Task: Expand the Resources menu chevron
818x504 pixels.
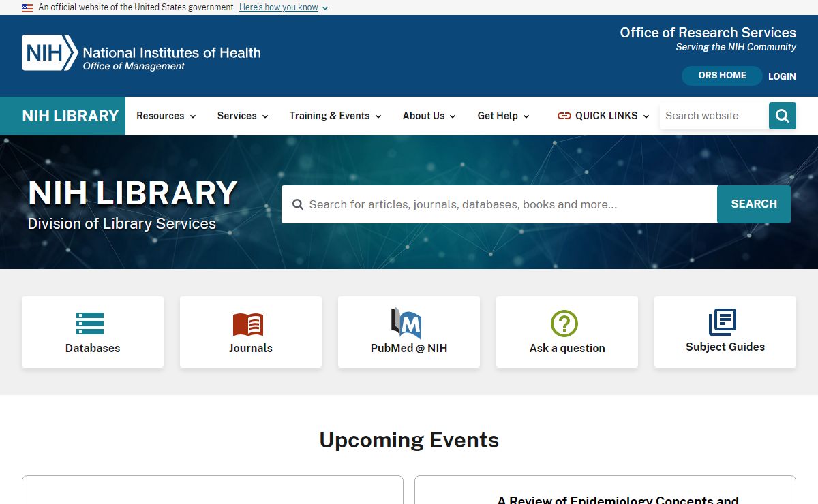Action: click(193, 116)
